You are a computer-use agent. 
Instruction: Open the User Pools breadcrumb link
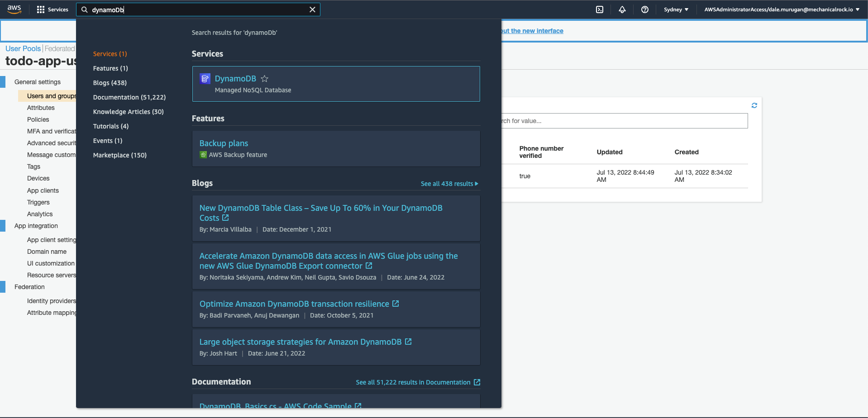23,48
